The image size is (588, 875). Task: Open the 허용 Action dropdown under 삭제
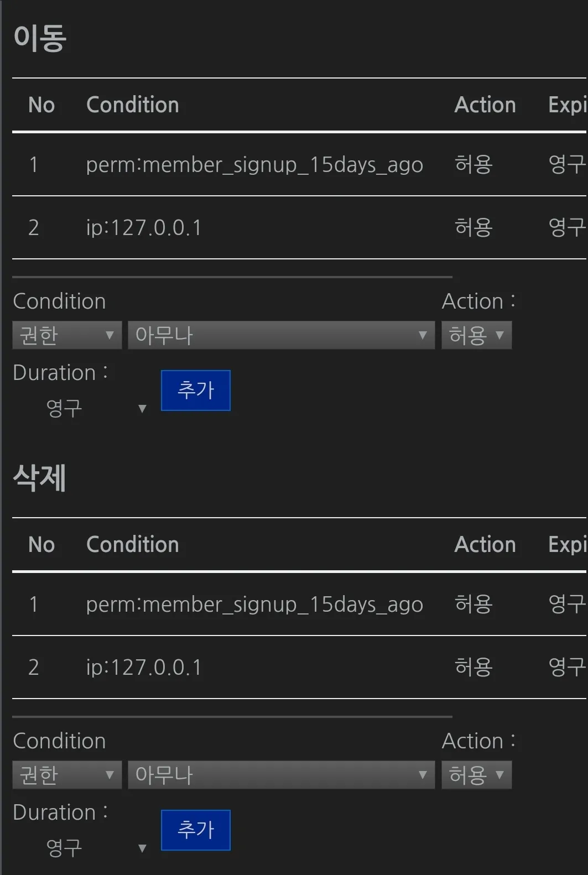[476, 775]
